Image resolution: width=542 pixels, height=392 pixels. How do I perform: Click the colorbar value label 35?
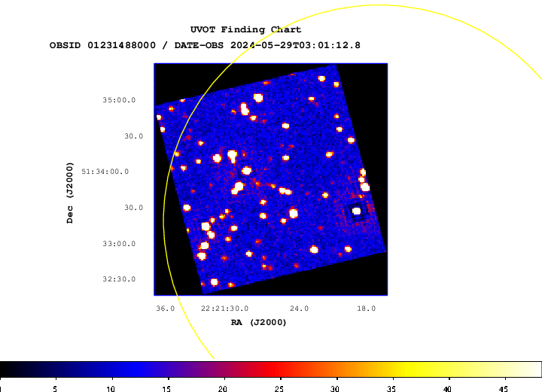pyautogui.click(x=391, y=389)
